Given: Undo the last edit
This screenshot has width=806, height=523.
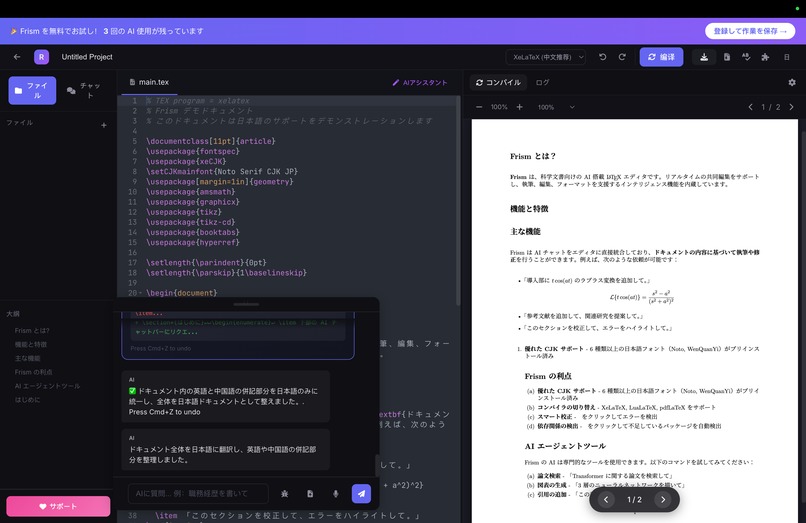Looking at the screenshot, I should (602, 57).
